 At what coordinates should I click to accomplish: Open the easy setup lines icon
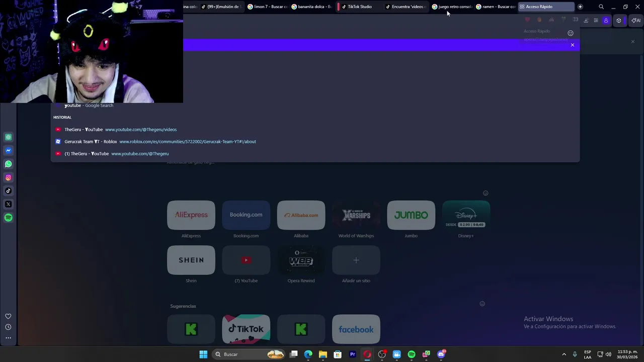tap(596, 20)
